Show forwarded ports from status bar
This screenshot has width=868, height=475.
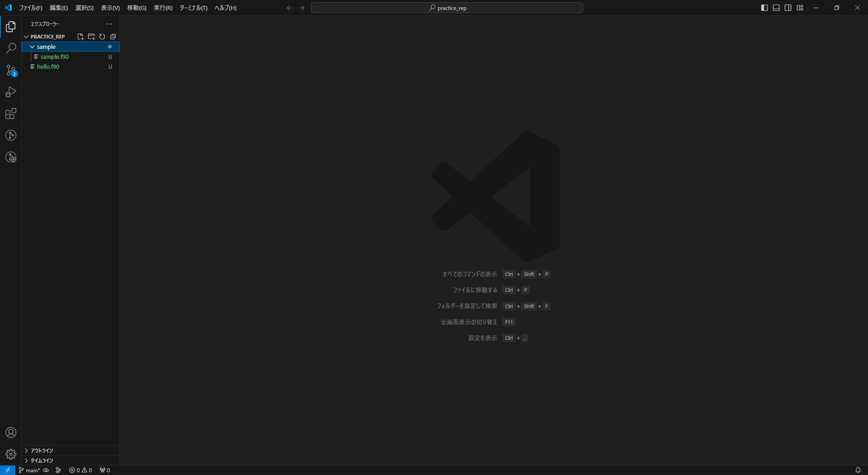point(105,470)
